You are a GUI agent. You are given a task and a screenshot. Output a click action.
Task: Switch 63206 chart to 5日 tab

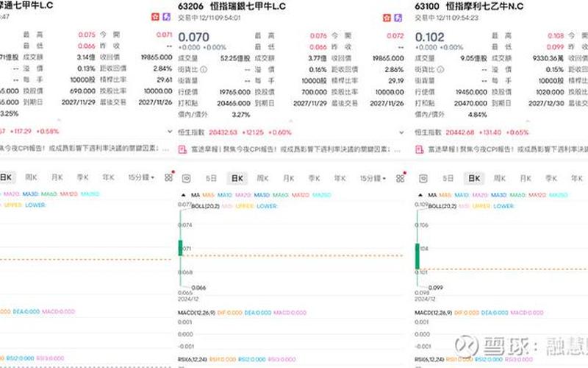(x=211, y=178)
